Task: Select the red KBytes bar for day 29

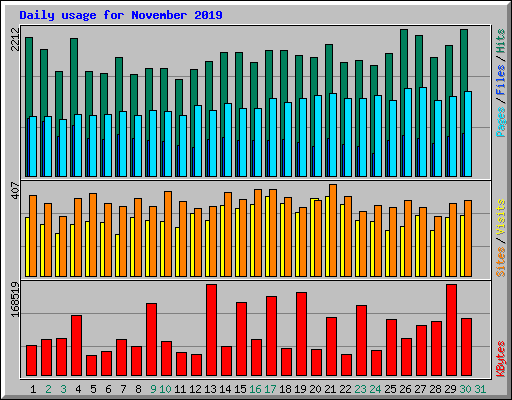Action: [x=451, y=330]
